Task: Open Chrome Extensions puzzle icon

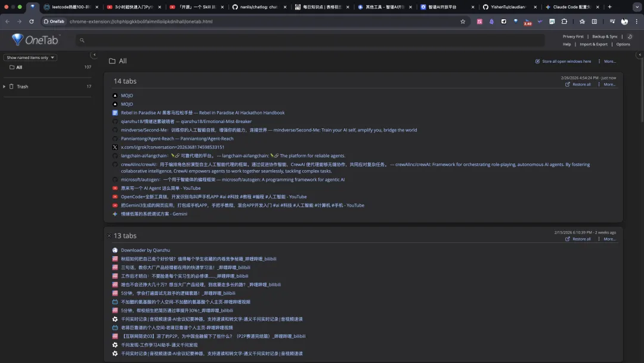Action: (x=564, y=21)
